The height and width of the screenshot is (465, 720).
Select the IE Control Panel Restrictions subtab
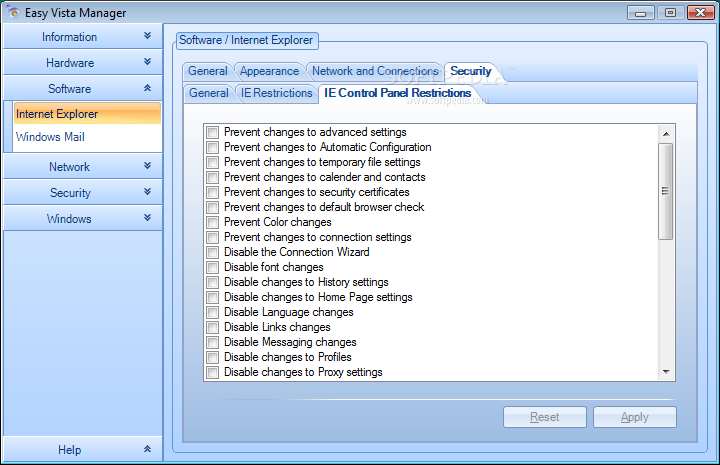398,93
